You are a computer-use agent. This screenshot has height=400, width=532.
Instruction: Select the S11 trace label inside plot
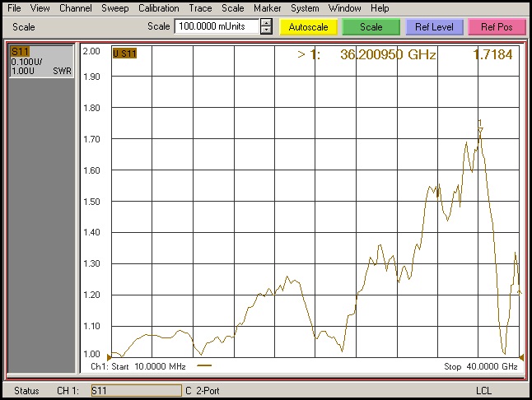click(124, 53)
